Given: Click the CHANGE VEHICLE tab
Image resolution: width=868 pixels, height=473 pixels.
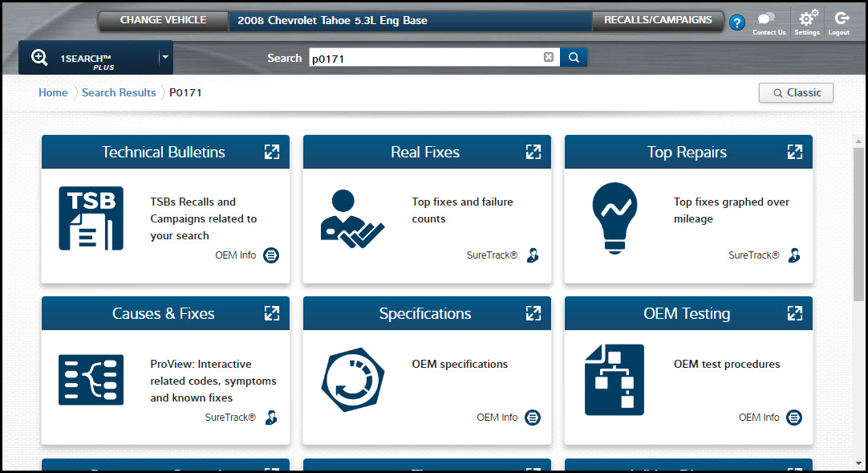Looking at the screenshot, I should pos(163,20).
